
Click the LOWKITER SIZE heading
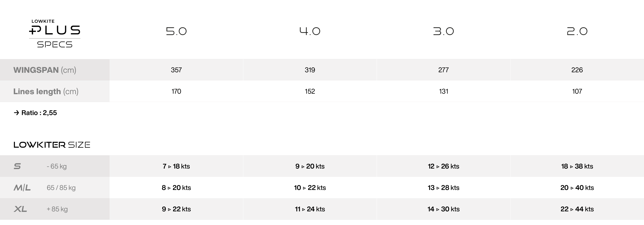point(52,145)
